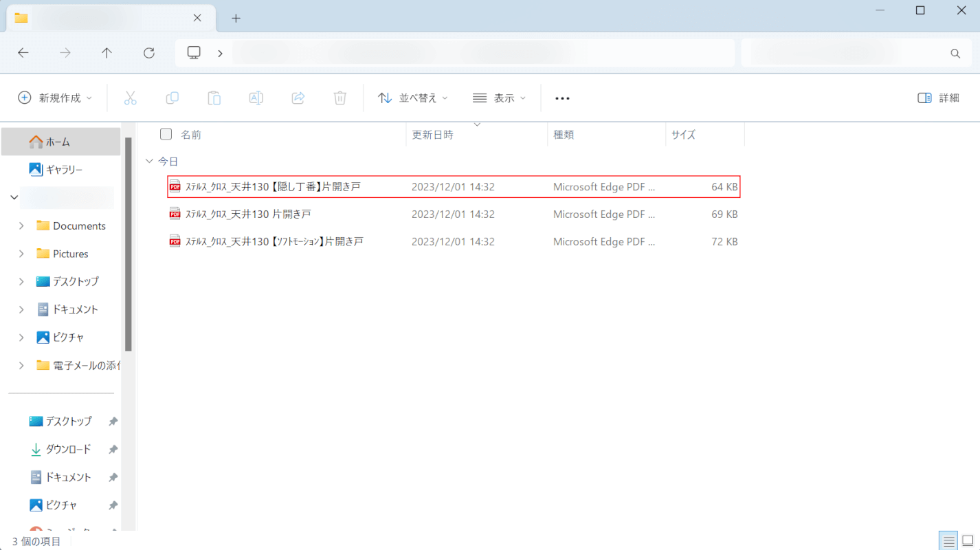Open the 並べ替え sort menu

[x=413, y=98]
